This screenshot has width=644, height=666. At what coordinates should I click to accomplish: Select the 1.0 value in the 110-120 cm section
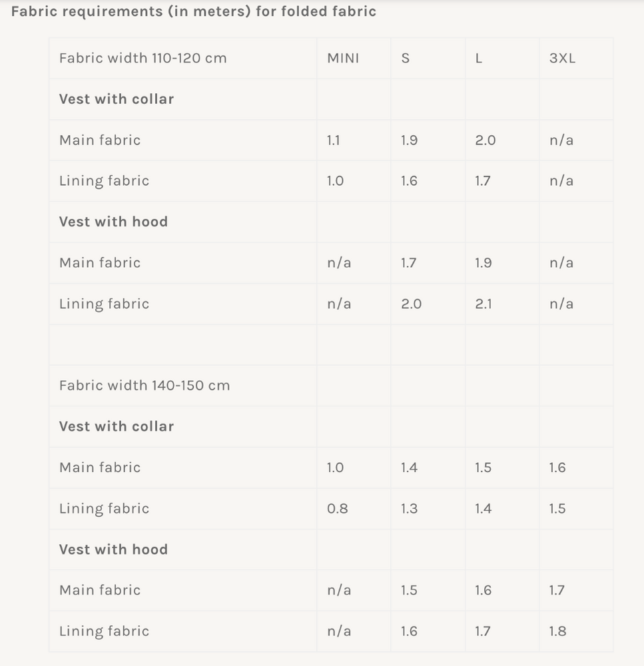[x=335, y=181]
